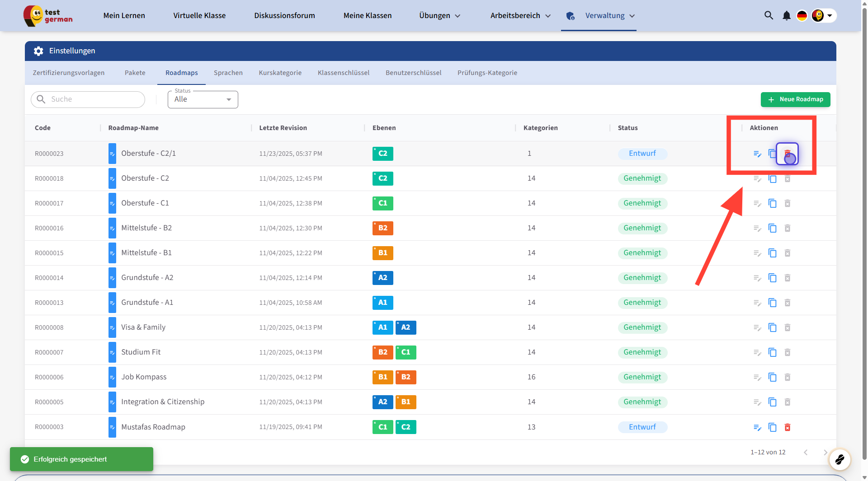Open the Status filter dropdown
The image size is (868, 481).
tap(203, 99)
